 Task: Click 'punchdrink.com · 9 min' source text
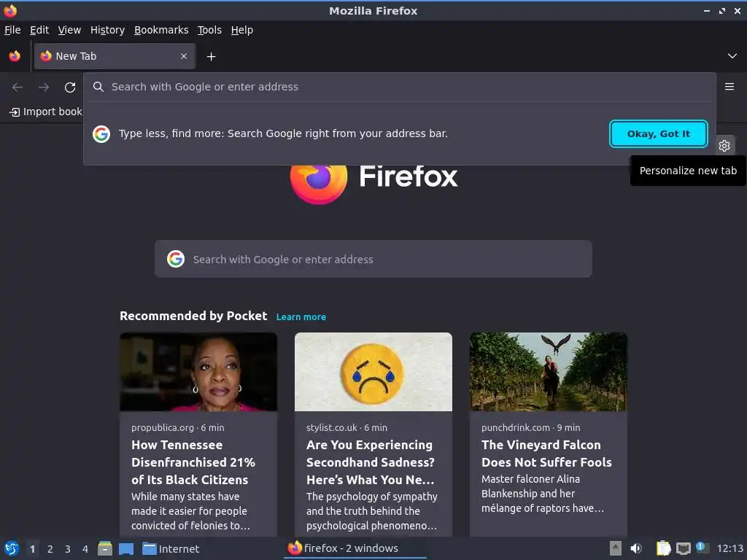(531, 427)
